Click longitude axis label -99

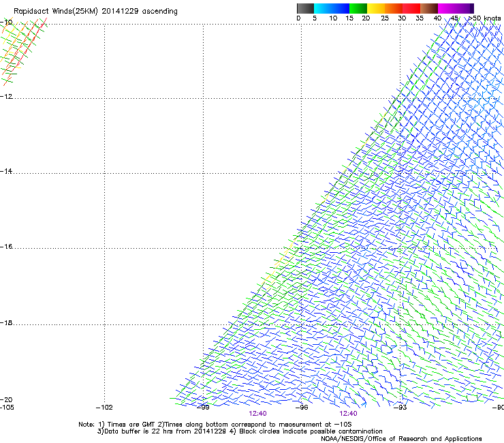203,408
